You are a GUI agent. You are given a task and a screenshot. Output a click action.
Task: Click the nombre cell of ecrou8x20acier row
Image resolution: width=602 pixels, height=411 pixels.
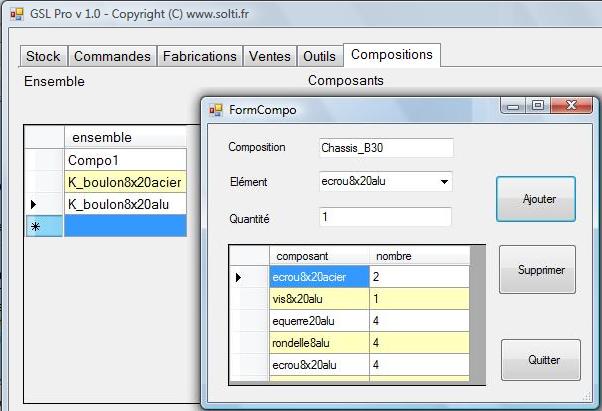pyautogui.click(x=419, y=277)
